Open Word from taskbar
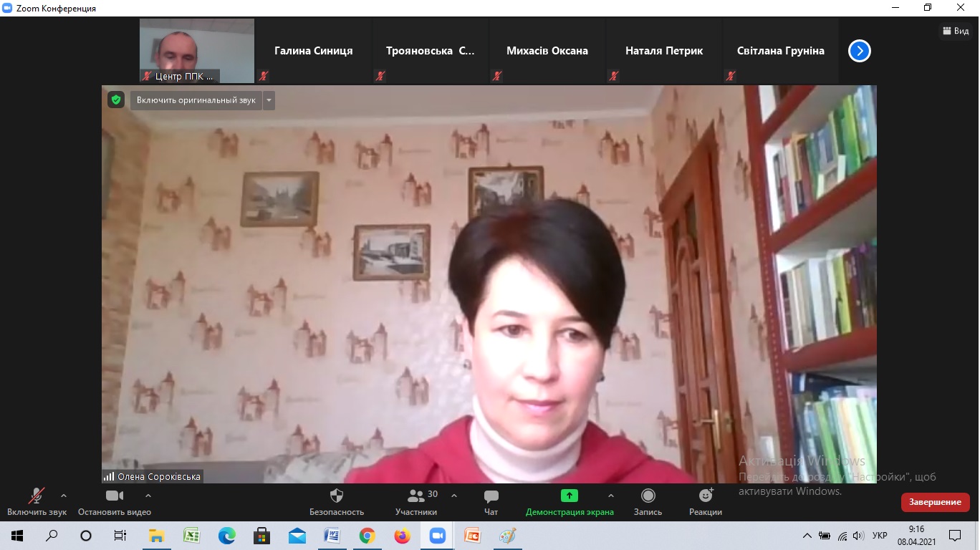The height and width of the screenshot is (550, 980). click(332, 536)
